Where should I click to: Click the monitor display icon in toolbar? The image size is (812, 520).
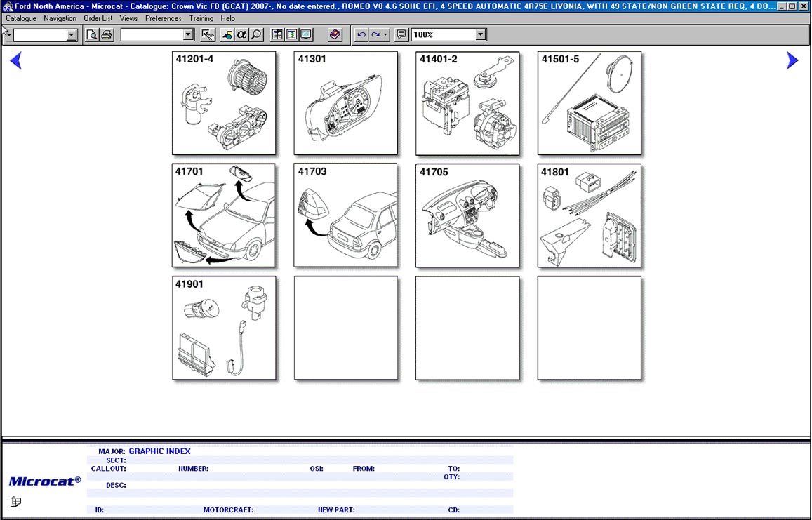click(x=306, y=35)
